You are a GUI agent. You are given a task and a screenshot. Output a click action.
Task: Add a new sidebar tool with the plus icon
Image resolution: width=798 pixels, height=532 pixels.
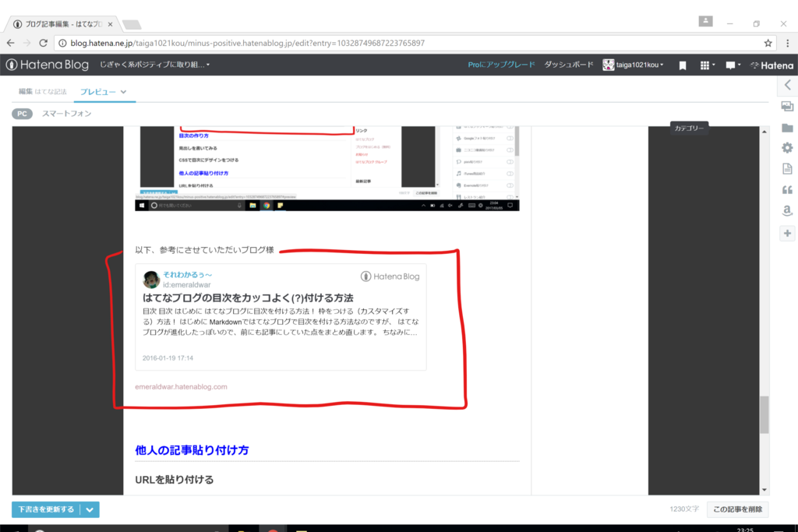pyautogui.click(x=788, y=233)
